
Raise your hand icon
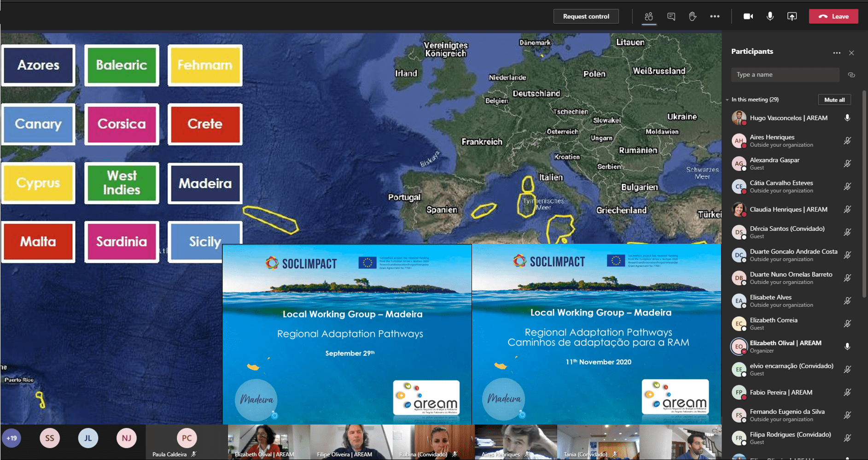click(x=693, y=17)
